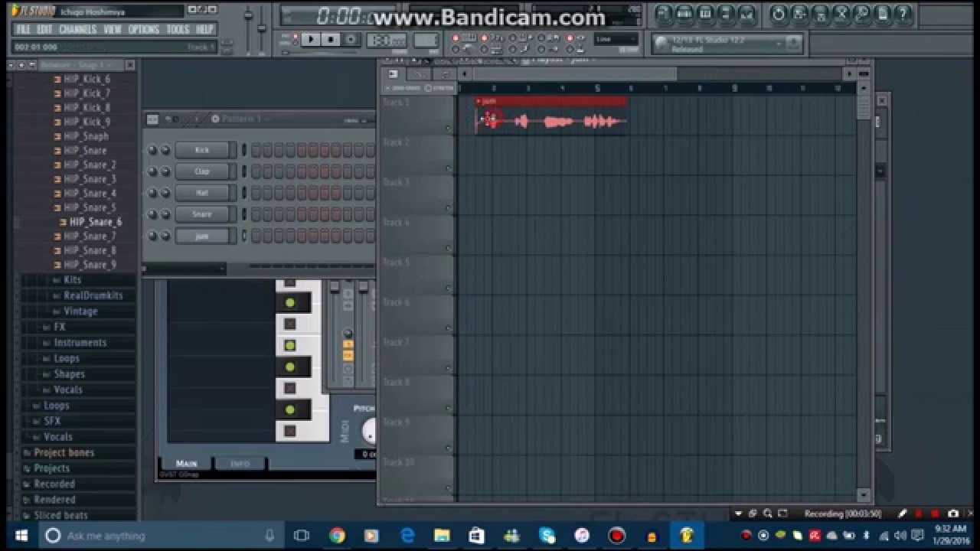Open the TOOLS menu
The width and height of the screenshot is (980, 551).
[178, 29]
